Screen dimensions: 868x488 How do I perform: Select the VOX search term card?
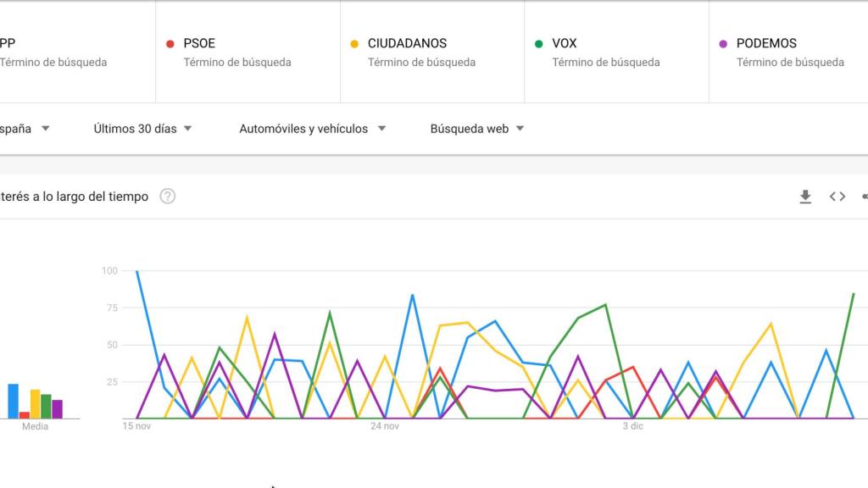click(x=615, y=51)
